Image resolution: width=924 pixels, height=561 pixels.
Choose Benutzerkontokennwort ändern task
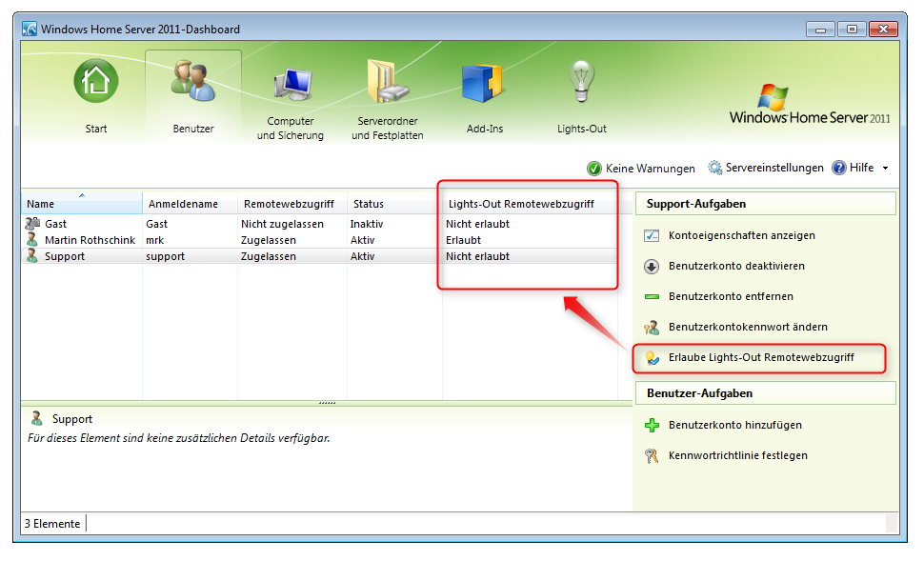point(748,327)
